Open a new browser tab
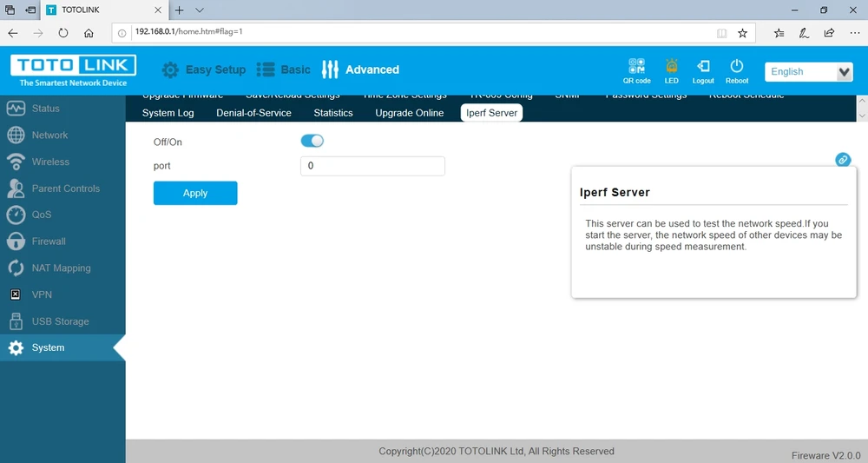The height and width of the screenshot is (463, 868). [179, 10]
